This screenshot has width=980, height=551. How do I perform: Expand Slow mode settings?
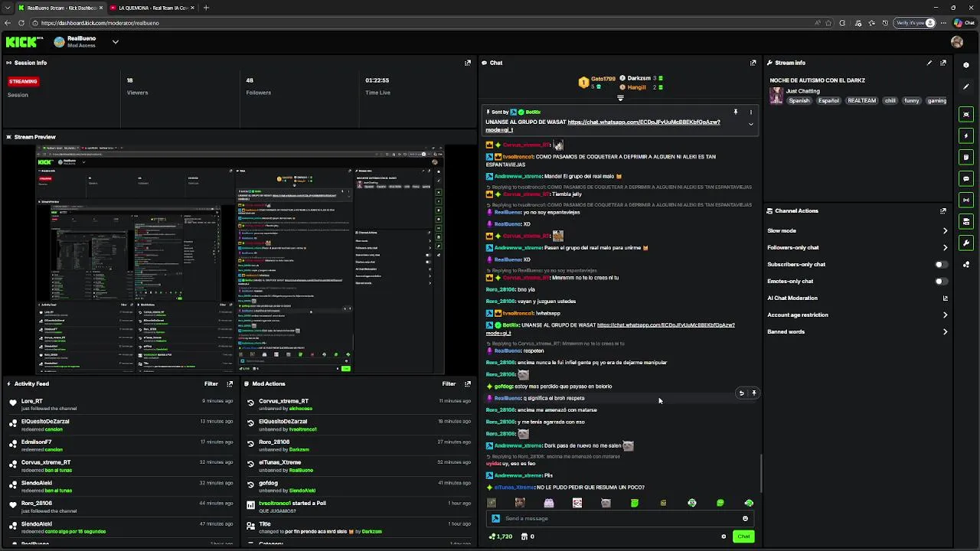click(945, 230)
